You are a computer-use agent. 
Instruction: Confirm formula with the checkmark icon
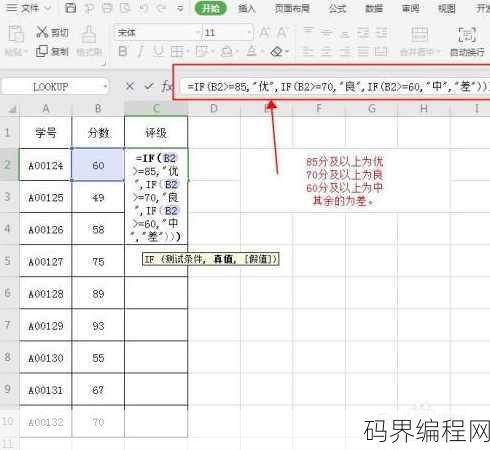pos(149,87)
